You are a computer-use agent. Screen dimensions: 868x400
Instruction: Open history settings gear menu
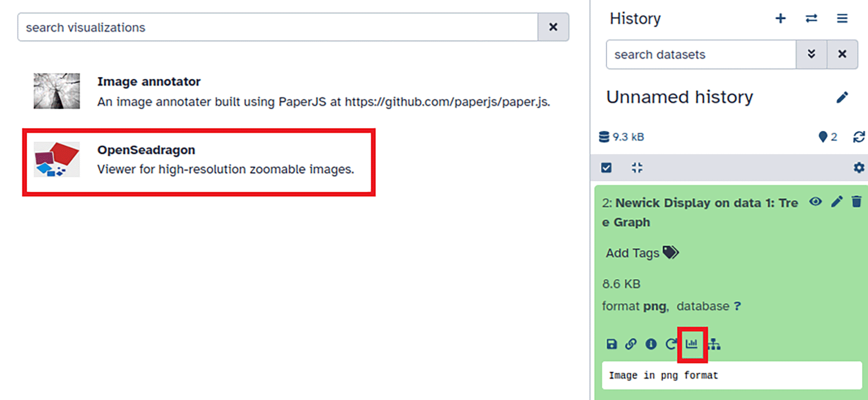click(859, 168)
